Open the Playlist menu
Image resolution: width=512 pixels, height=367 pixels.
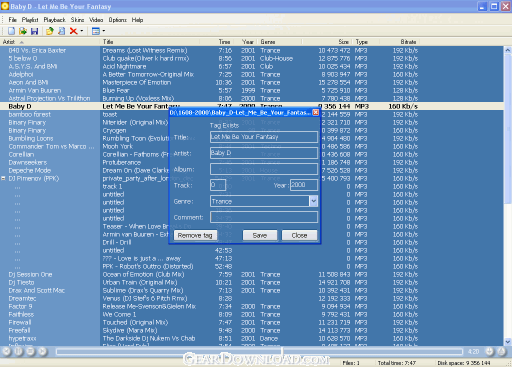click(x=30, y=20)
